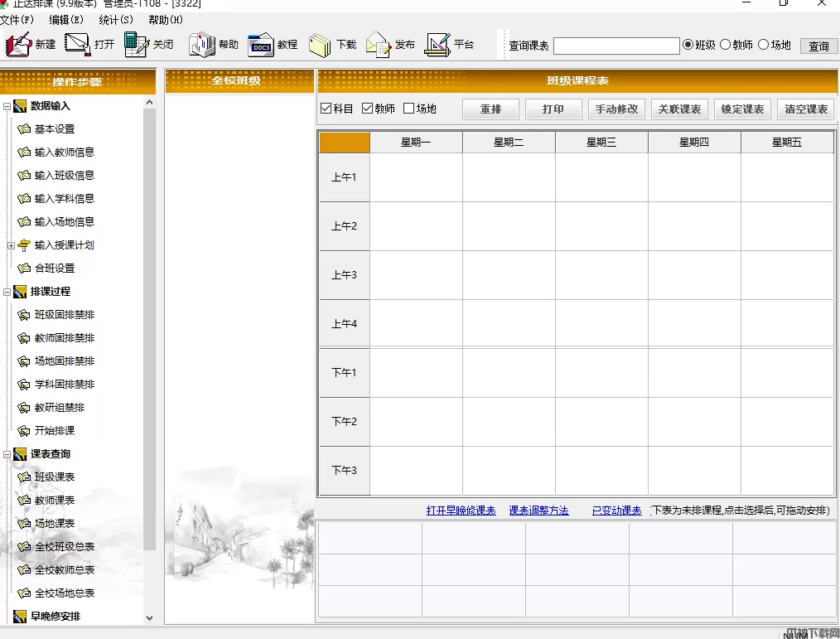Viewport: 840px width, 639px height.
Task: Select the 教师 radio button
Action: (x=726, y=45)
